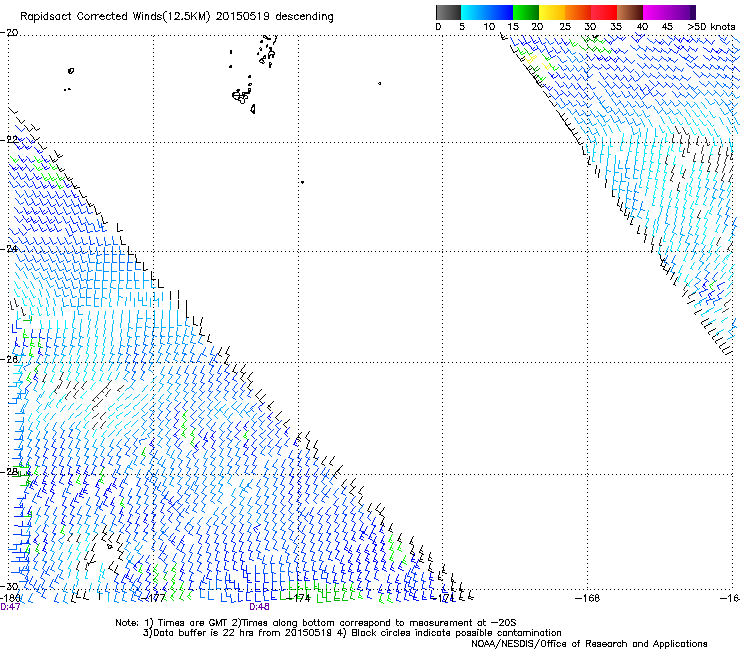740x650 pixels.
Task: Click the "-177" longitude axis label
Action: (x=154, y=598)
